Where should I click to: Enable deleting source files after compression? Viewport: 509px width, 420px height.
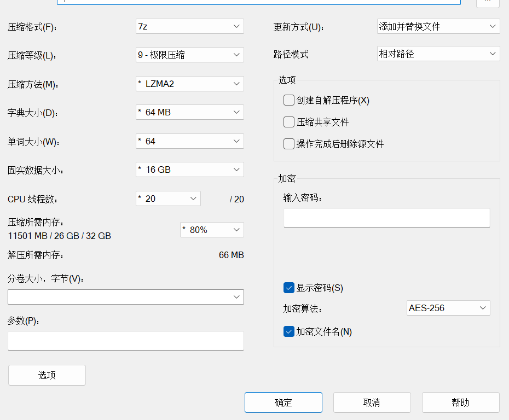pyautogui.click(x=288, y=143)
